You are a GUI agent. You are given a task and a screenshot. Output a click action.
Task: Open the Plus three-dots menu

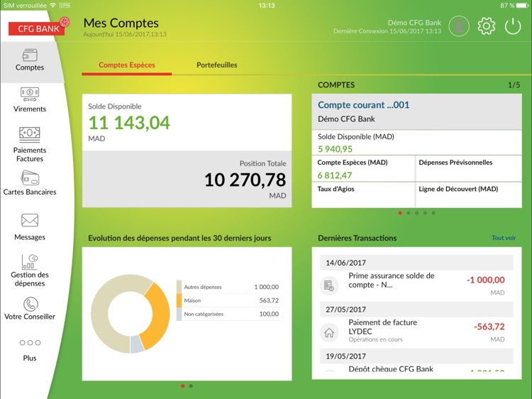pyautogui.click(x=30, y=343)
